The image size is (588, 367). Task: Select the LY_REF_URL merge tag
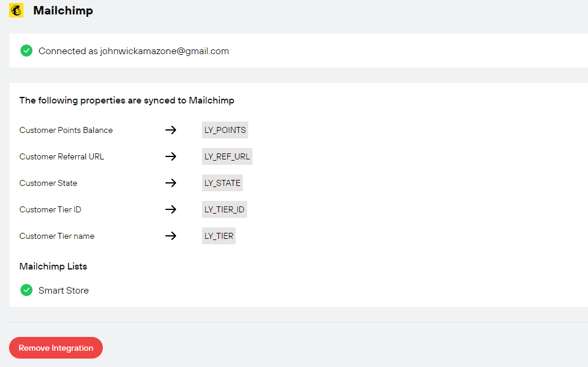coord(227,156)
